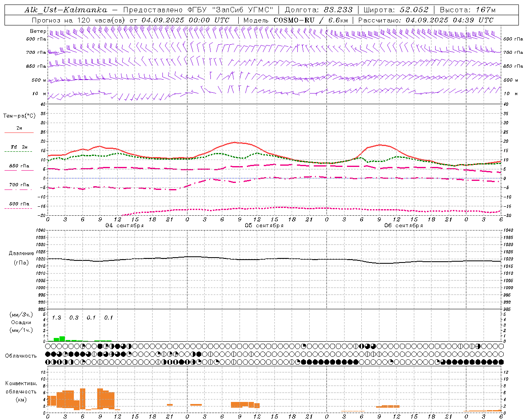Click the 05 сентября date label
The width and height of the screenshot is (525, 420).
[x=264, y=226]
